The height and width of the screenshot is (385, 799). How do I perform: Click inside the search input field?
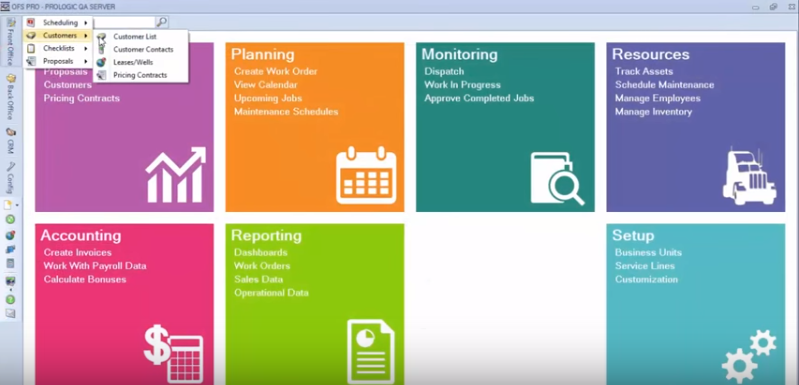(124, 22)
